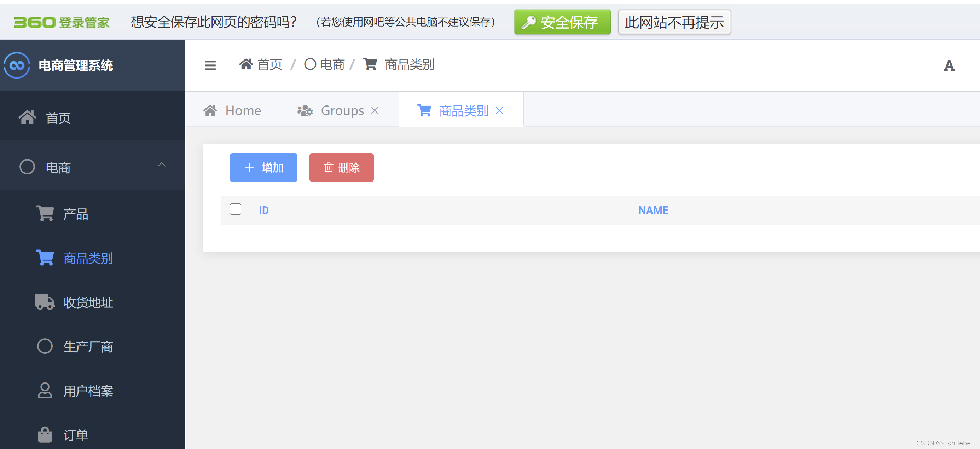Click the 增加 add button
This screenshot has height=449, width=980.
263,167
